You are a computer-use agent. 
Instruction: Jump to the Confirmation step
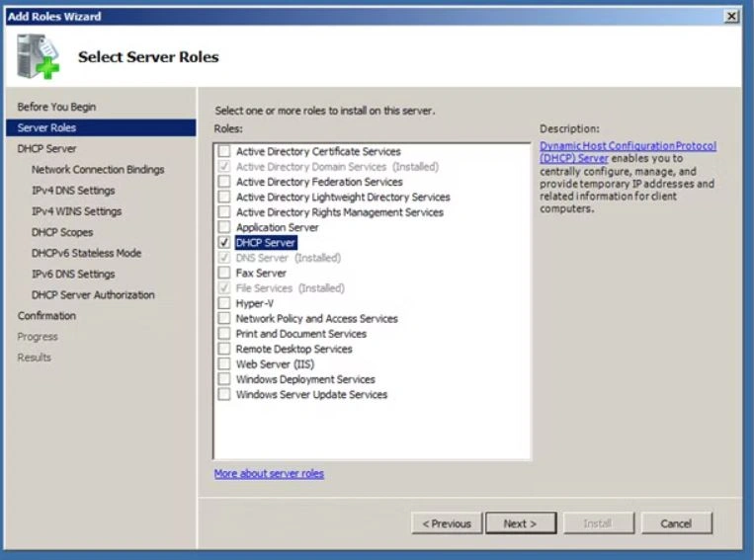[46, 316]
